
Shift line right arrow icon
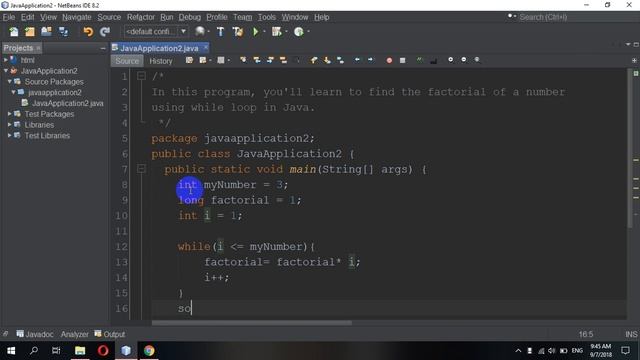[x=370, y=60]
